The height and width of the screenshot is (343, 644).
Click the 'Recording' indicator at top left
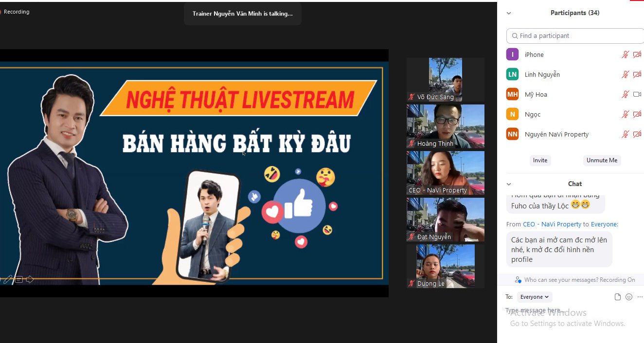(15, 12)
